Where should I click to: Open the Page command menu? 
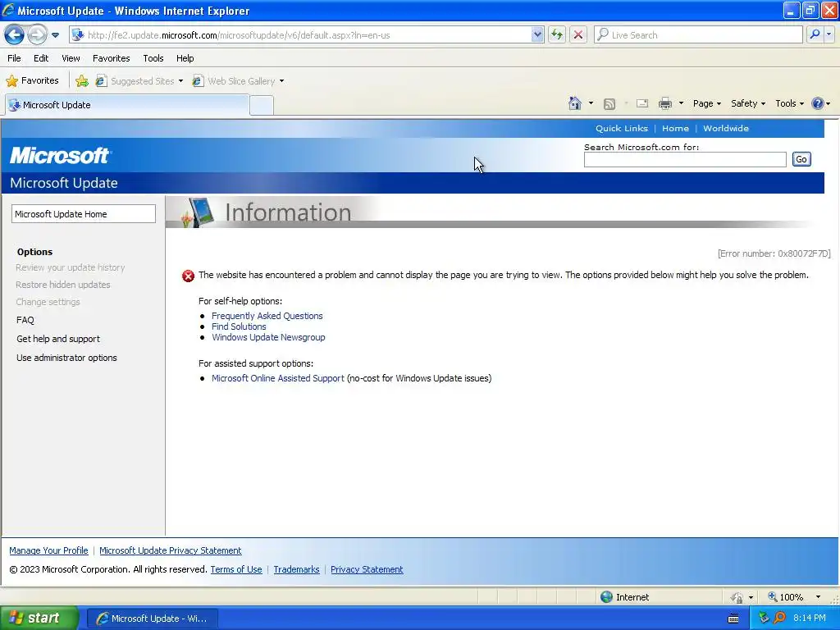pos(706,103)
